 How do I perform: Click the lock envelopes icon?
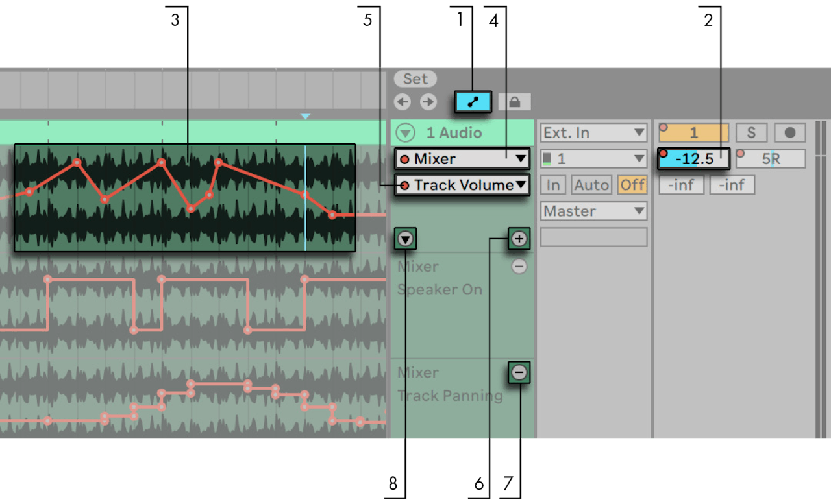516,101
